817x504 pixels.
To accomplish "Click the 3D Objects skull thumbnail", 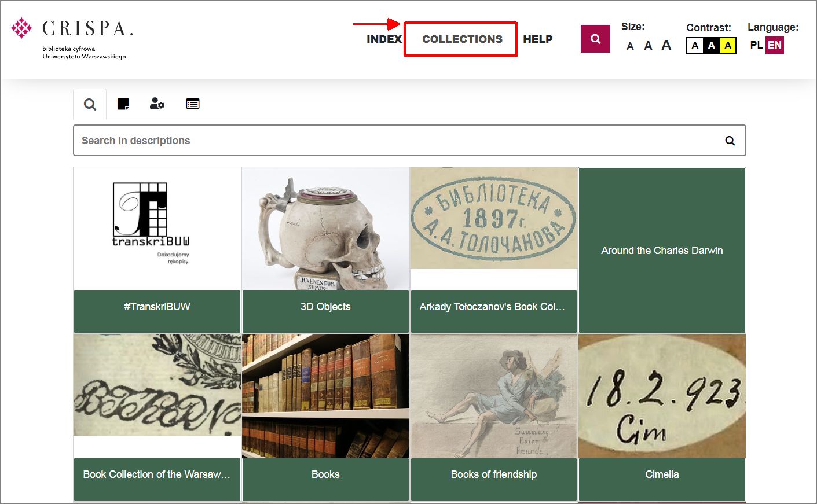I will coord(325,230).
